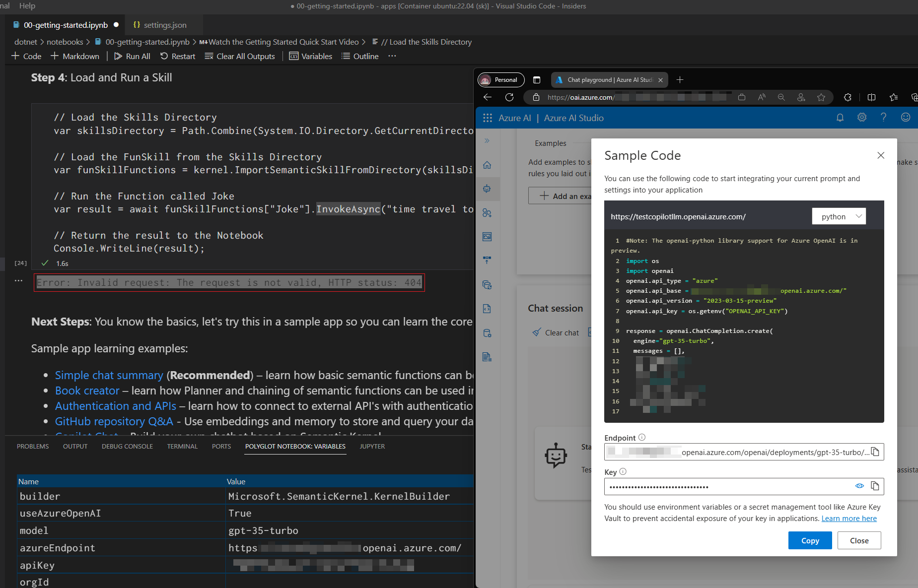918x588 pixels.
Task: Refresh the browser page
Action: tap(509, 97)
